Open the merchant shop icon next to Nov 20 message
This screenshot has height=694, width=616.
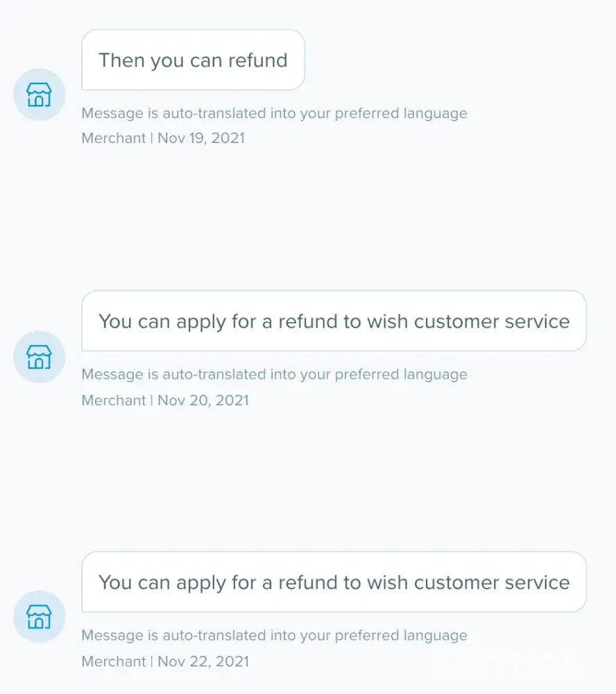pyautogui.click(x=39, y=357)
